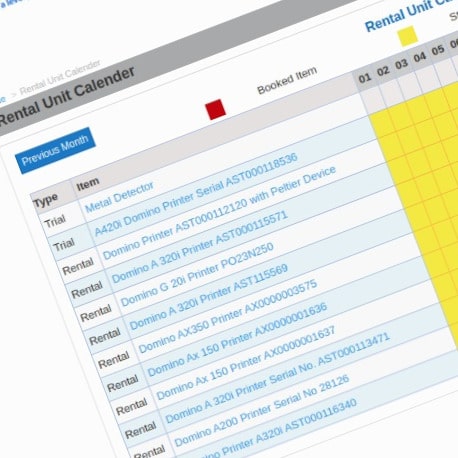Viewport: 458px width, 458px height.
Task: Select day 03 column header
Action: tap(401, 64)
